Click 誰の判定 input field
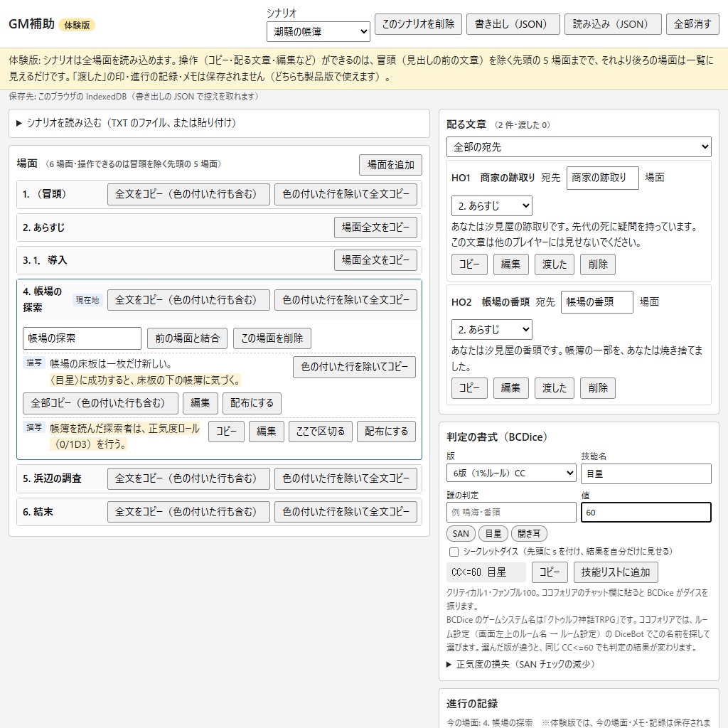The image size is (728, 728). coord(511,513)
